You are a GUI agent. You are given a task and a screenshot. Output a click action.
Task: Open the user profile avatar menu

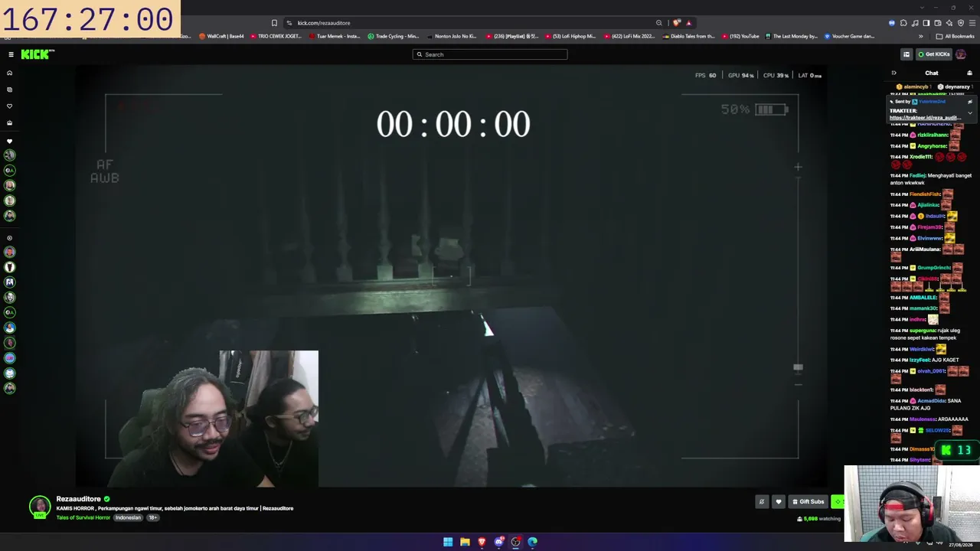click(961, 54)
